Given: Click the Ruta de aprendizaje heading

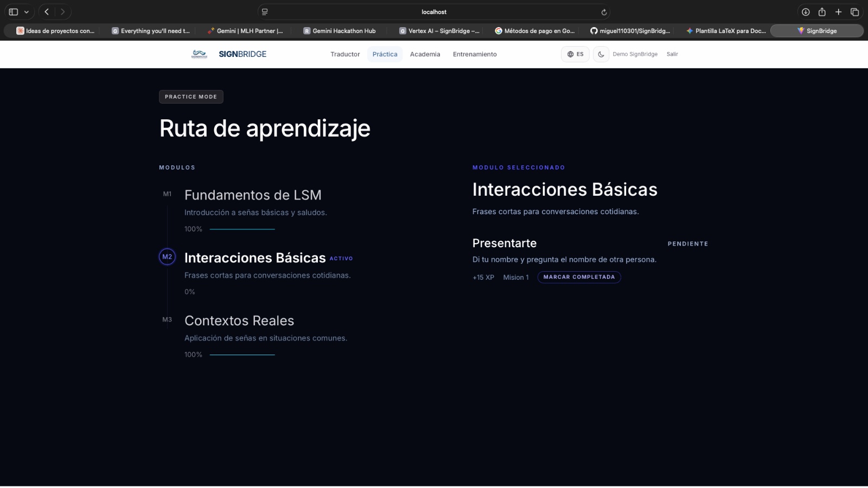Looking at the screenshot, I should coord(265,129).
